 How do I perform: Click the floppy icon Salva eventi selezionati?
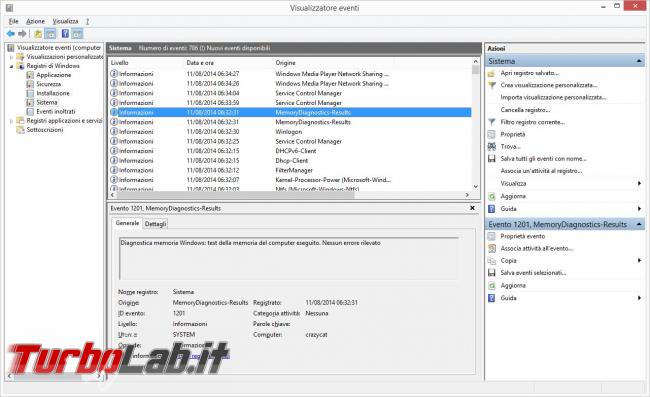(x=492, y=273)
